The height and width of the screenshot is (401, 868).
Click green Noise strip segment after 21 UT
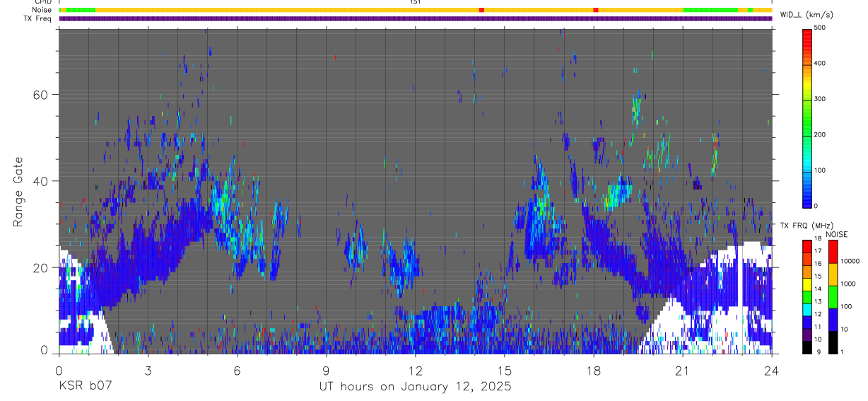[710, 10]
